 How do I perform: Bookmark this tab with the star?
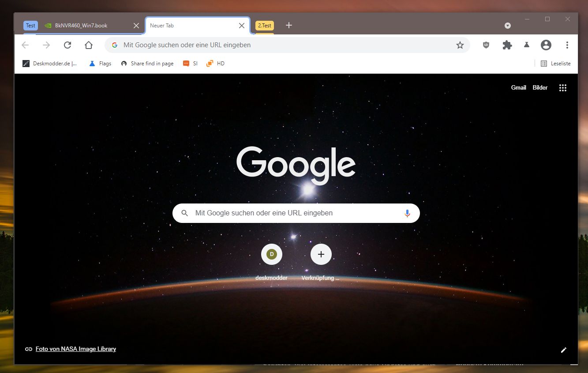[x=460, y=45]
